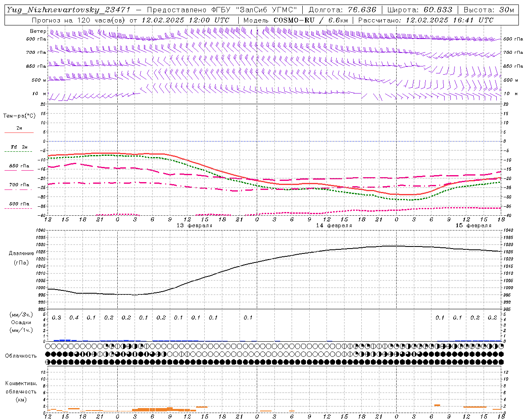Click the 13 февраля date label

[x=194, y=226]
